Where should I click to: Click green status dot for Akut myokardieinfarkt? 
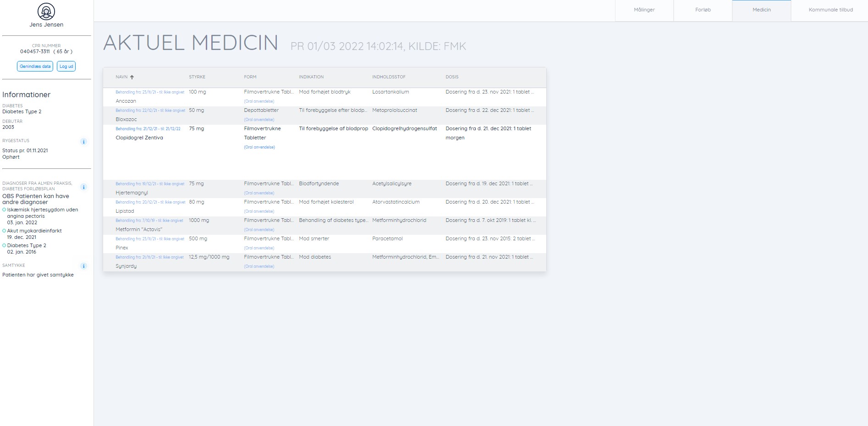(x=5, y=231)
